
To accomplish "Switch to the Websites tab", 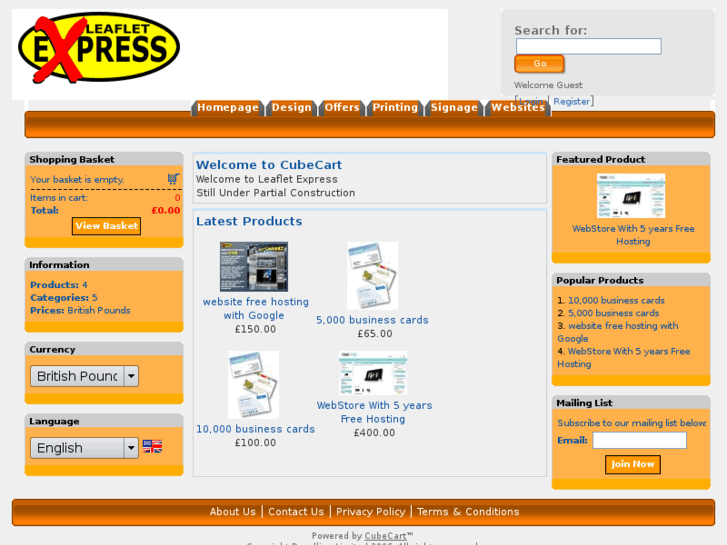I will (x=518, y=108).
